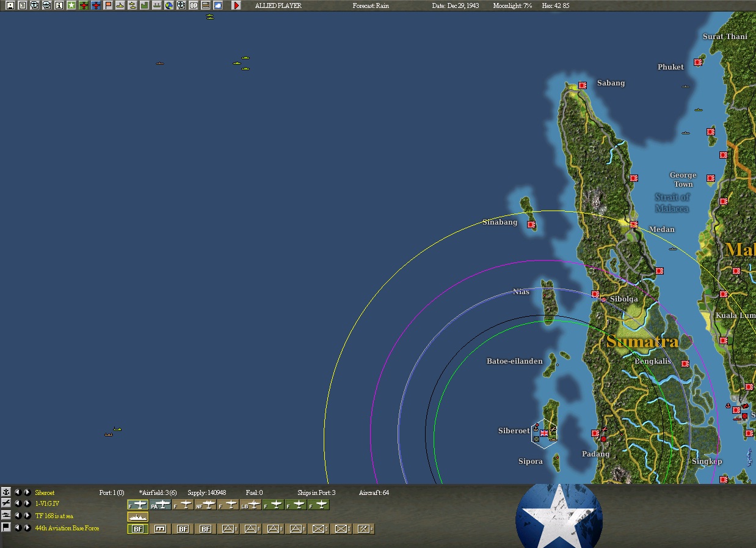Click the Japanese base flag at Sabang
Viewport: 756px width, 548px height.
(x=583, y=85)
